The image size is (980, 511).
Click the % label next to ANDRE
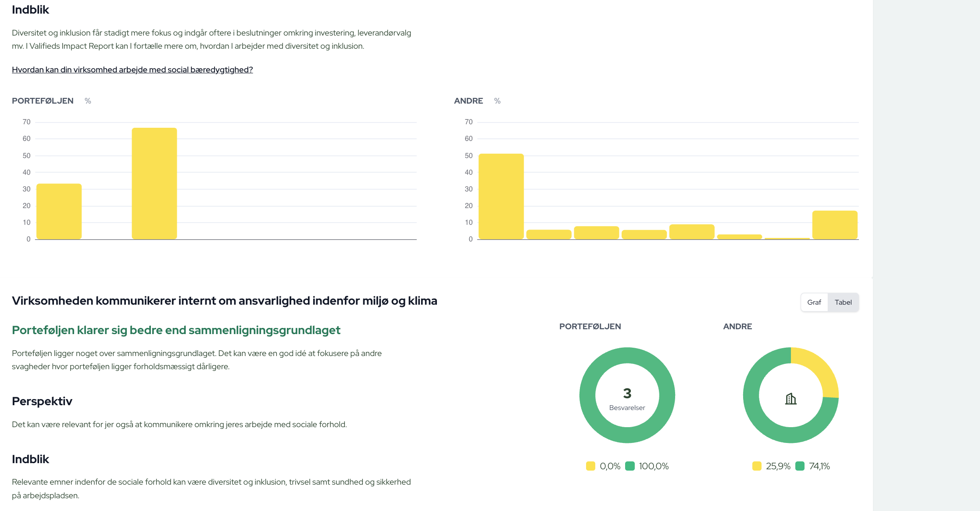tap(497, 101)
